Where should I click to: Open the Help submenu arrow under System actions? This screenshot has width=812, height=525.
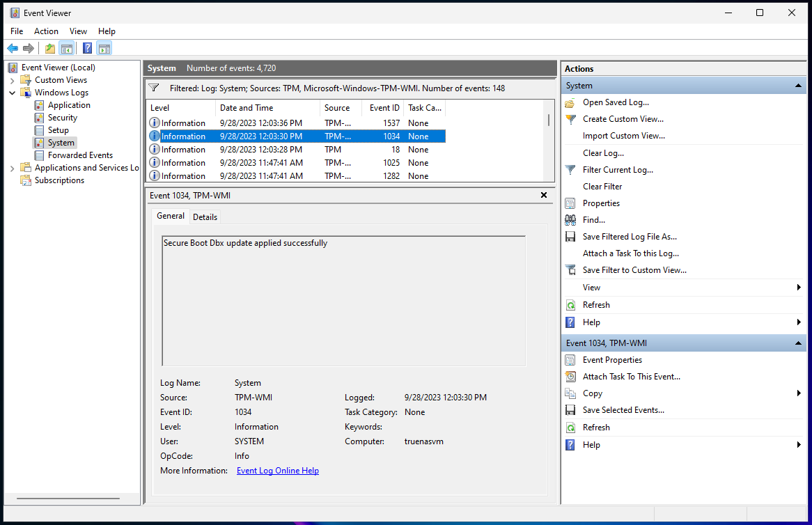(x=799, y=322)
